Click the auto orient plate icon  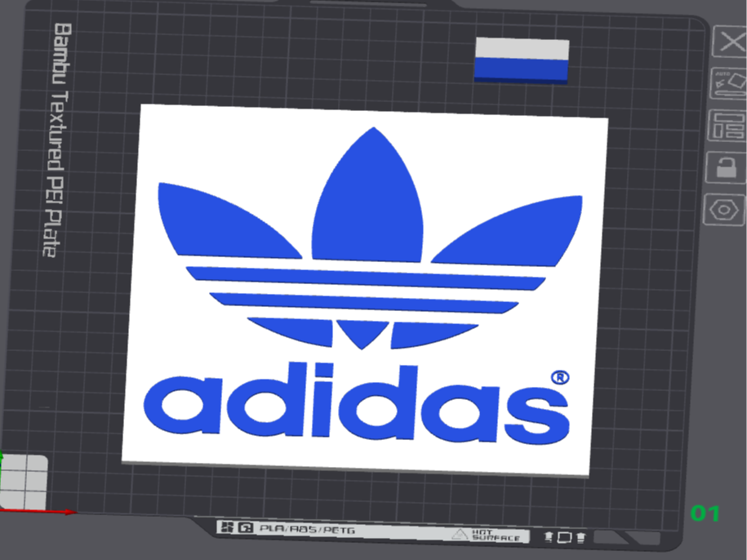[729, 83]
